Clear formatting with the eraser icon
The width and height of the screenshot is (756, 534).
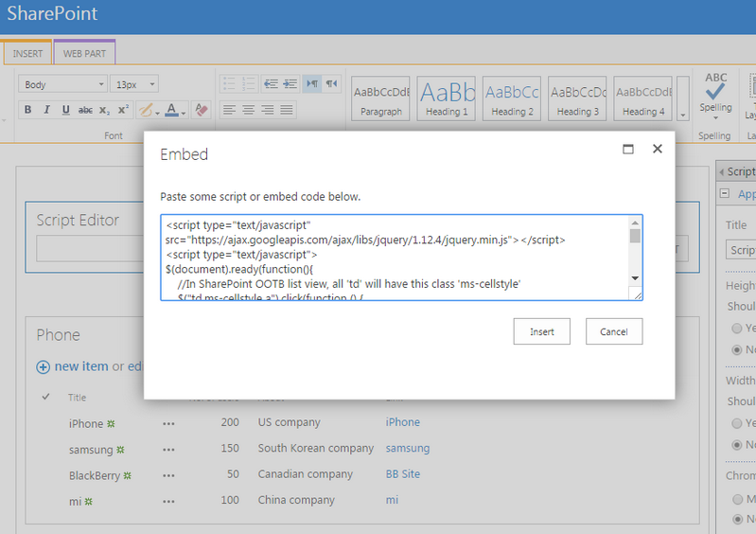[x=202, y=110]
